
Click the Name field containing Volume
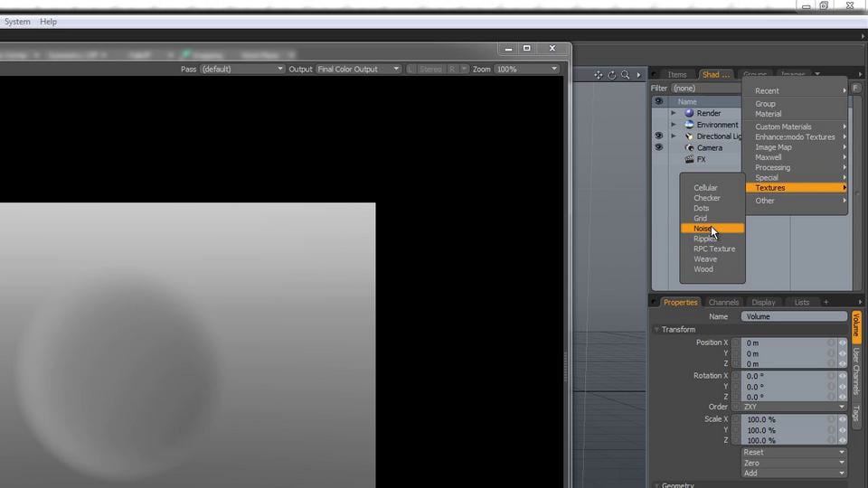794,316
